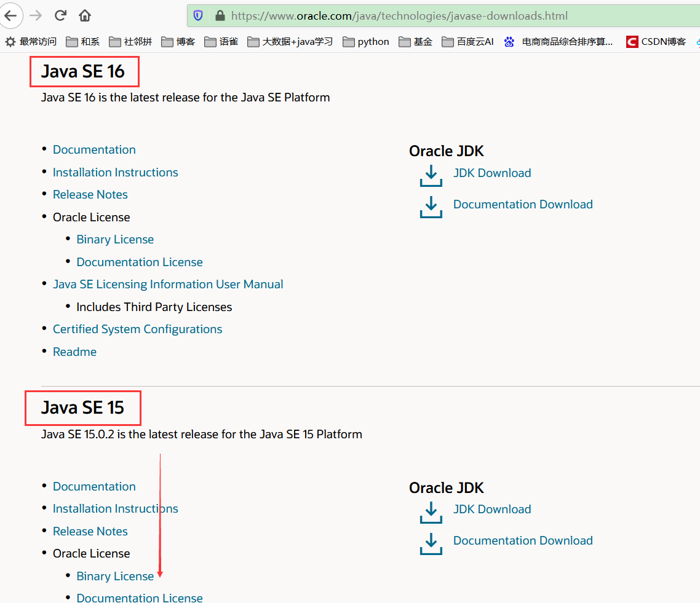Click the Oracle JDK heading under Java SE 16
The image size is (700, 603).
[446, 151]
